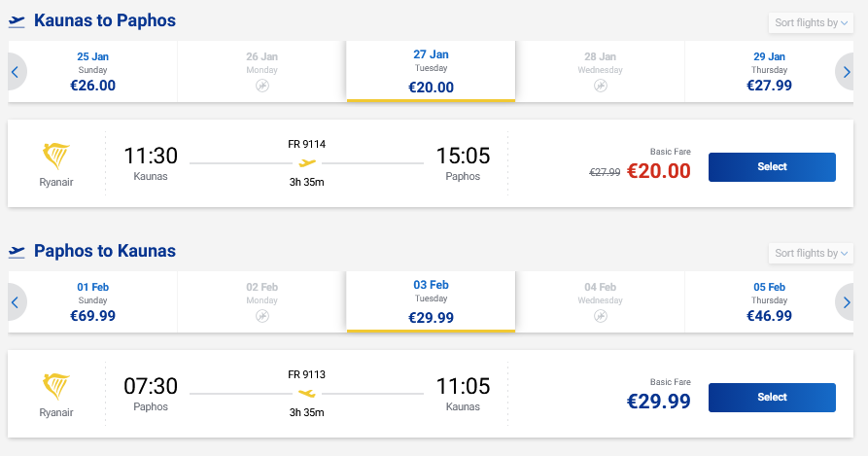Click the FR 9114 flight number
The image size is (868, 456).
[x=307, y=144]
